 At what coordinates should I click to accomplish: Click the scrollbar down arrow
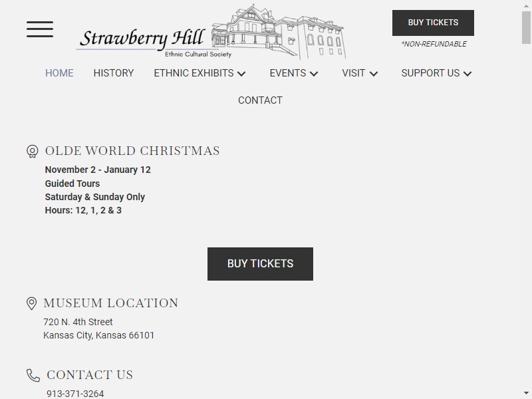[x=526, y=393]
